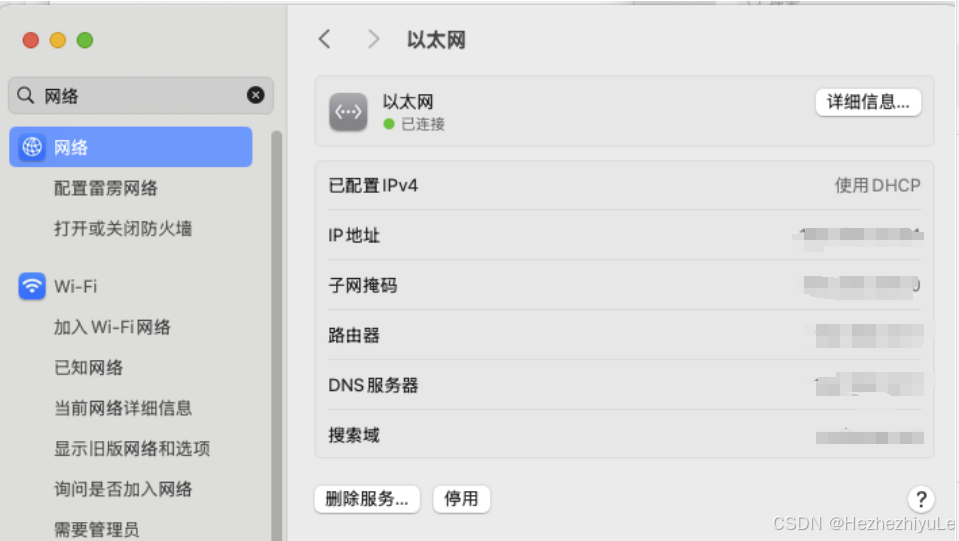
Task: Click the 子网掩码 label
Action: pyautogui.click(x=363, y=285)
